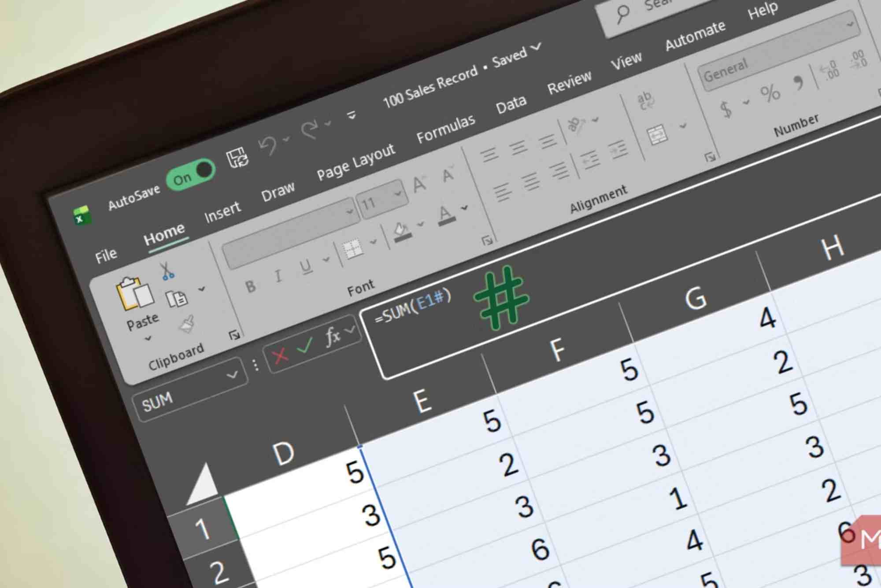881x588 pixels.
Task: Toggle italic formatting
Action: click(278, 277)
